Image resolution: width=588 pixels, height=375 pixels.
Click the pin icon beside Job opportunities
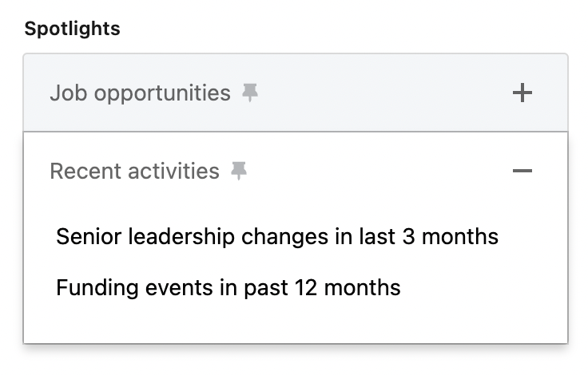[x=251, y=93]
